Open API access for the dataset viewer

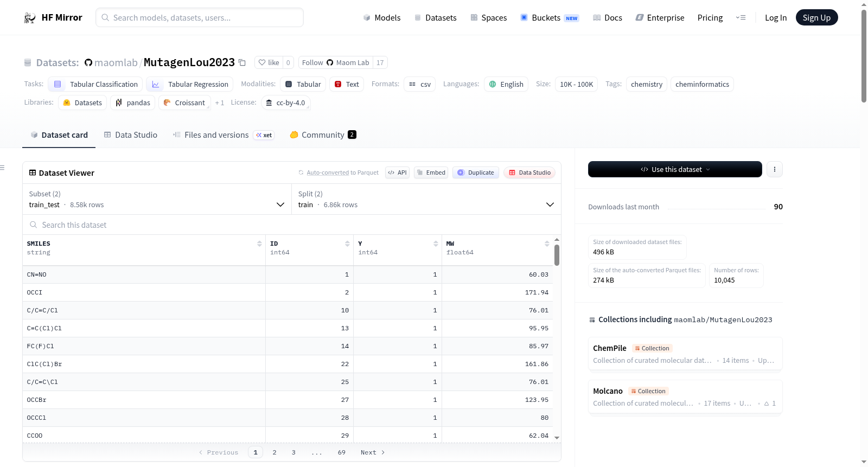click(397, 172)
